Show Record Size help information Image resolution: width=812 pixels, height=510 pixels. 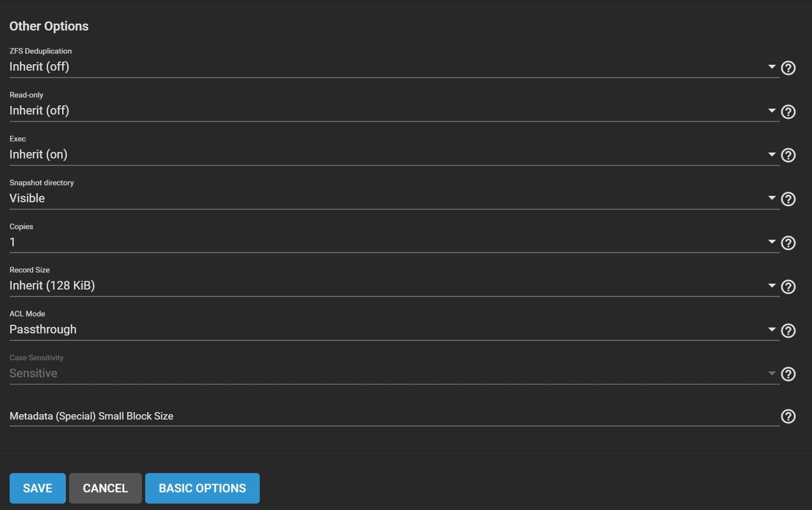788,287
